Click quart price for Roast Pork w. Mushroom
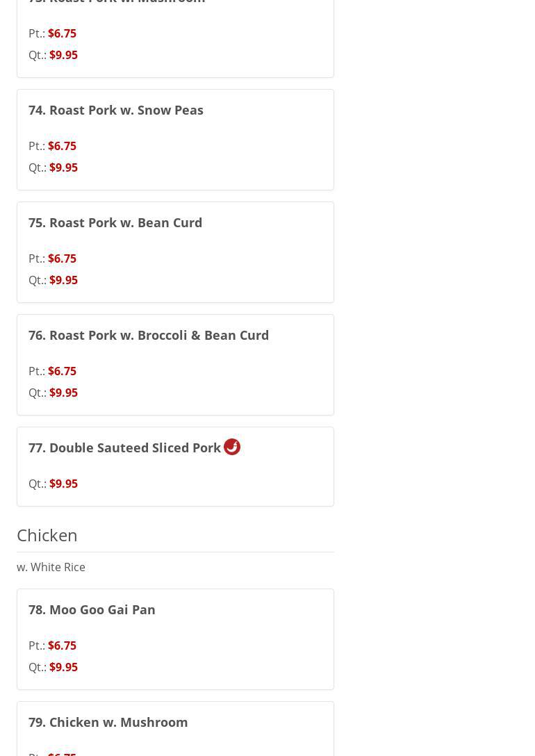This screenshot has height=756, width=535. point(63,55)
